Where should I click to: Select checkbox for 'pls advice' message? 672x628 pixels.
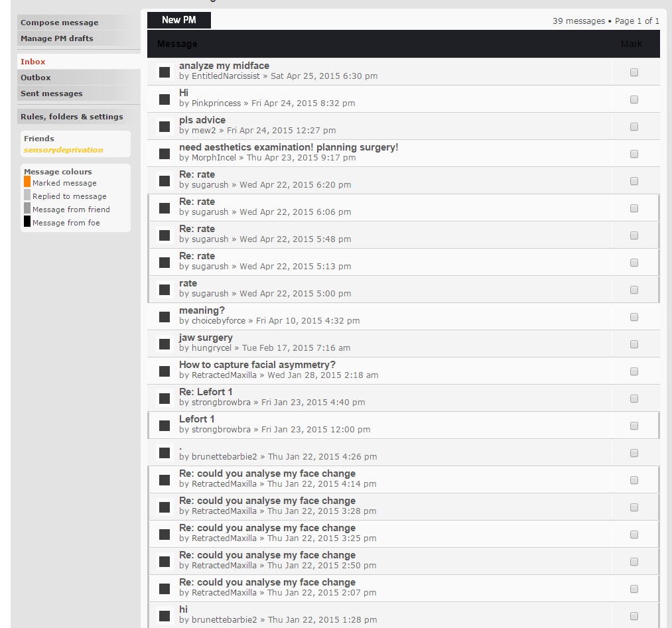tap(634, 127)
